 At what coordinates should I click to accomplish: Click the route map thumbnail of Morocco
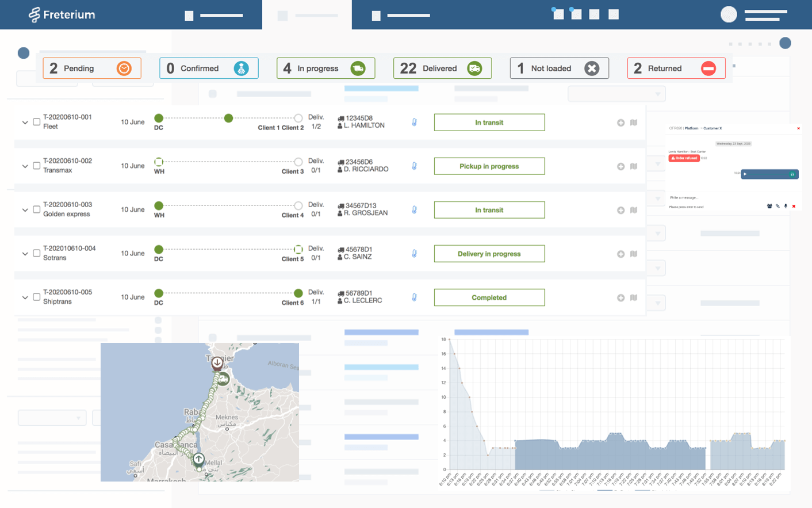(x=200, y=412)
